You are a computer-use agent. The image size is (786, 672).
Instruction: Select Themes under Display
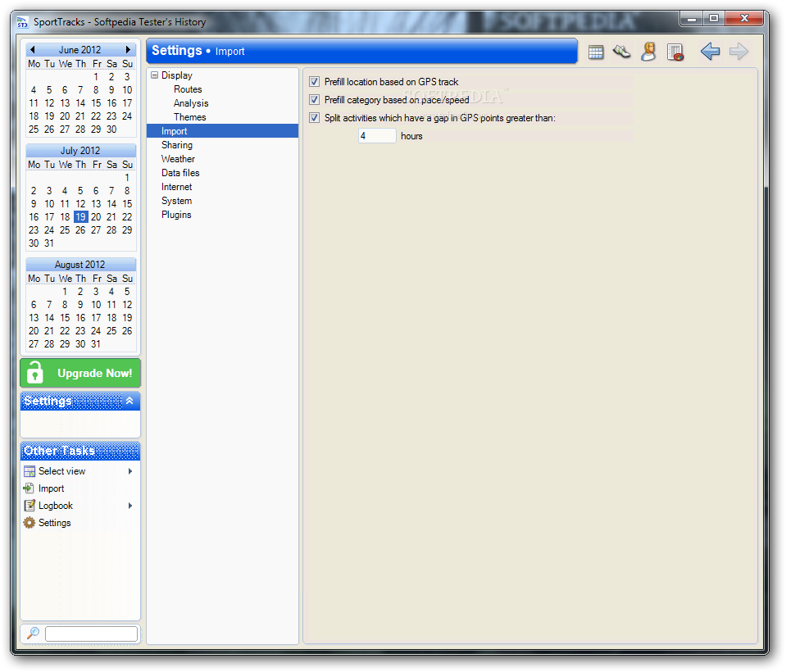(190, 117)
